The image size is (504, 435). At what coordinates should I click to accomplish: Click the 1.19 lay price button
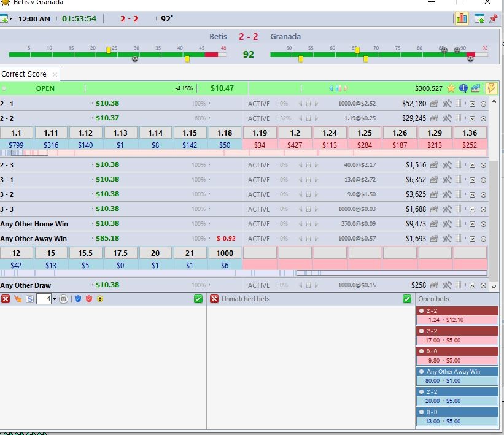tap(260, 133)
